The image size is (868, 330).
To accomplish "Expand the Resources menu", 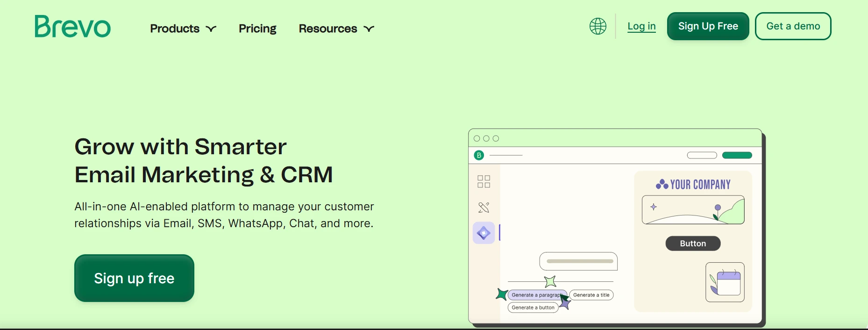I will pos(336,29).
